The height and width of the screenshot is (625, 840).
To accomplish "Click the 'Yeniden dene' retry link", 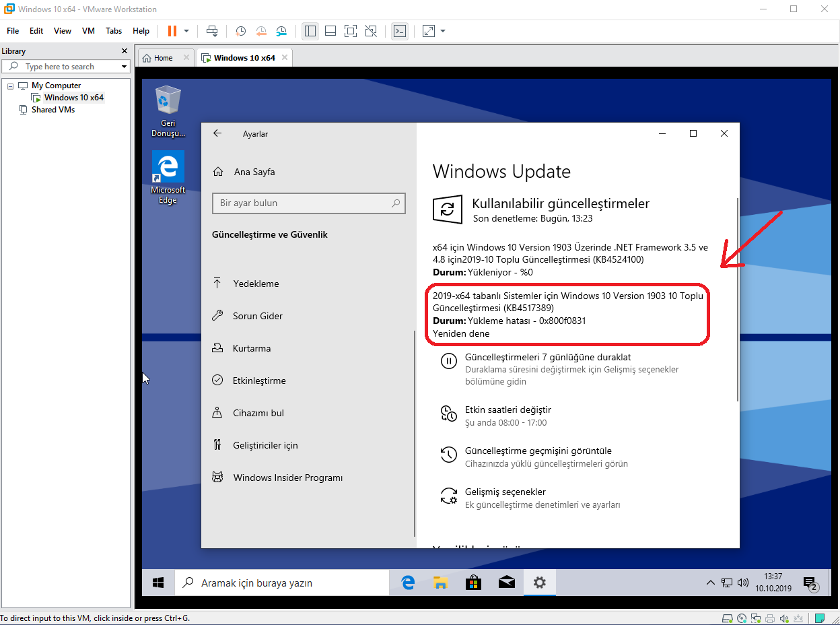I will [x=461, y=333].
